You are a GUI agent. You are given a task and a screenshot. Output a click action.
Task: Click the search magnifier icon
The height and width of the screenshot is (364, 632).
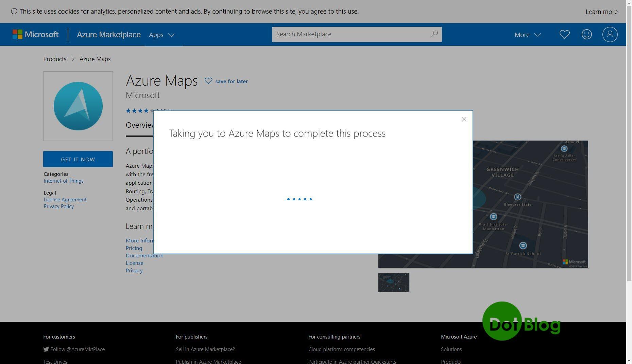(434, 34)
